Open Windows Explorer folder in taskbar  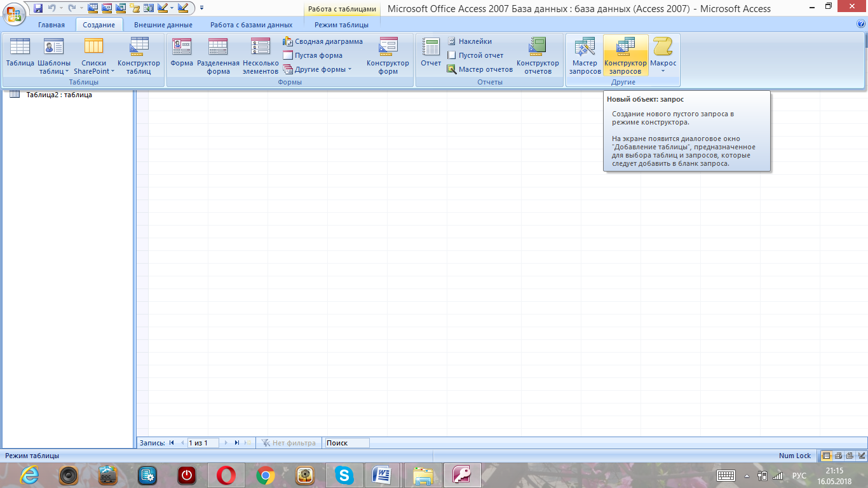point(423,475)
